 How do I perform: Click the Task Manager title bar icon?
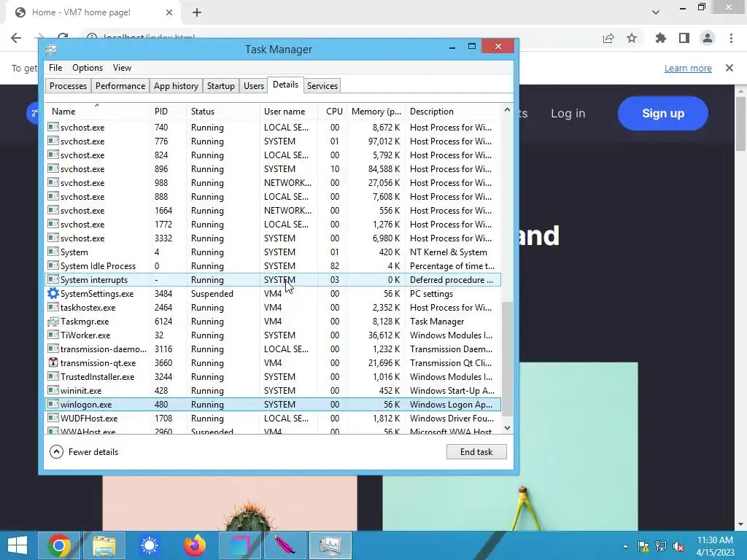coord(51,49)
